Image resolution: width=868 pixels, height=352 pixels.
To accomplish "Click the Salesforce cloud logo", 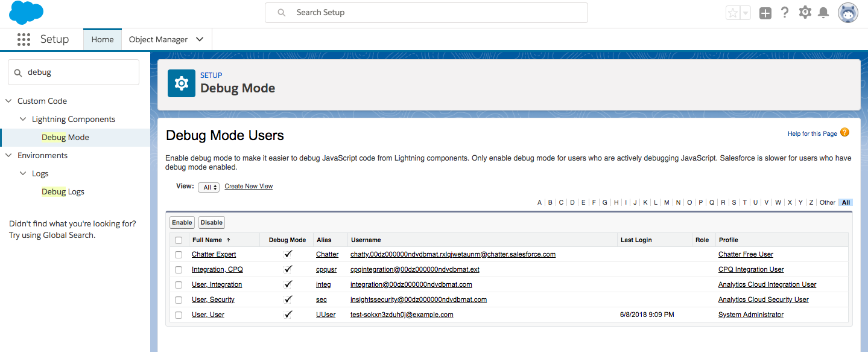I will point(27,12).
